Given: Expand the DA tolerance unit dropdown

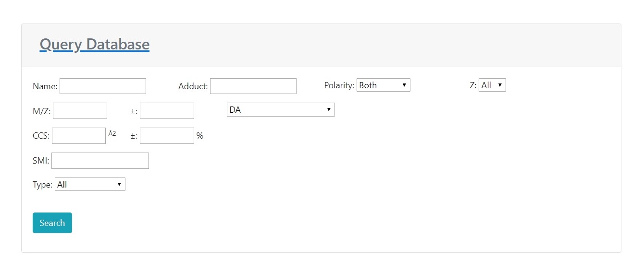Looking at the screenshot, I should (x=281, y=110).
